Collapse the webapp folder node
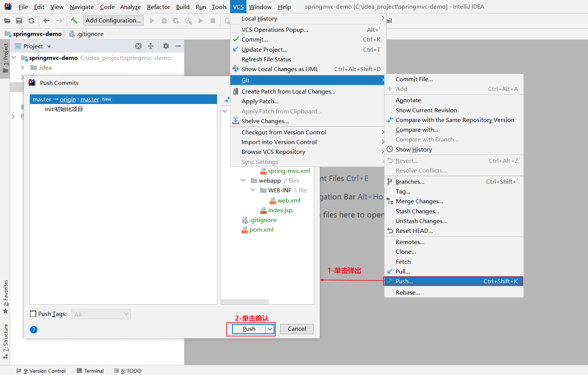This screenshot has width=588, height=375. 244,180
